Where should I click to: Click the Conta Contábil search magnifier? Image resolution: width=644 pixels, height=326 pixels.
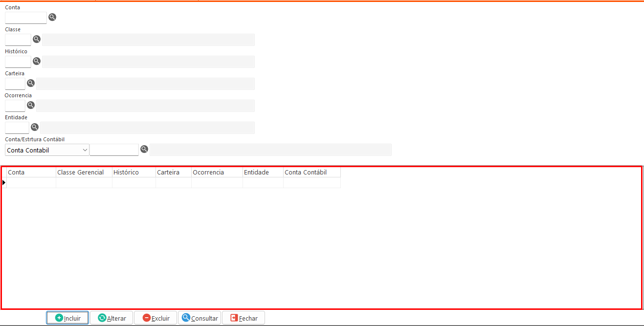click(144, 149)
